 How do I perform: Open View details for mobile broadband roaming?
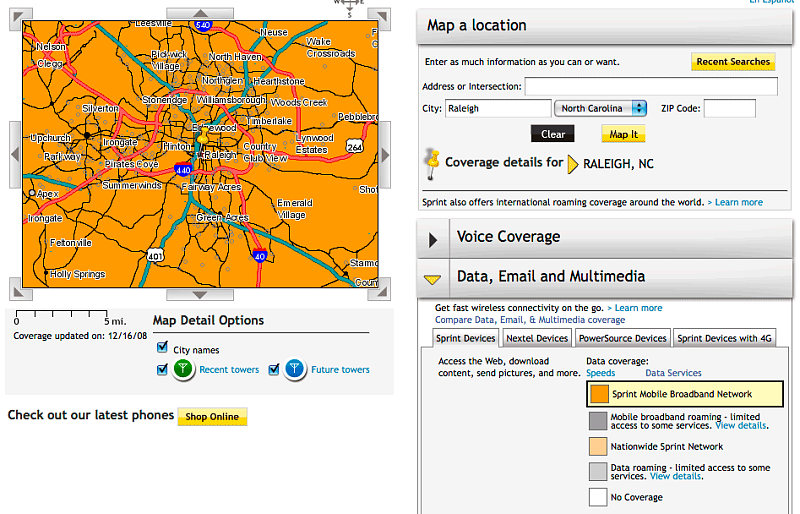click(x=741, y=426)
